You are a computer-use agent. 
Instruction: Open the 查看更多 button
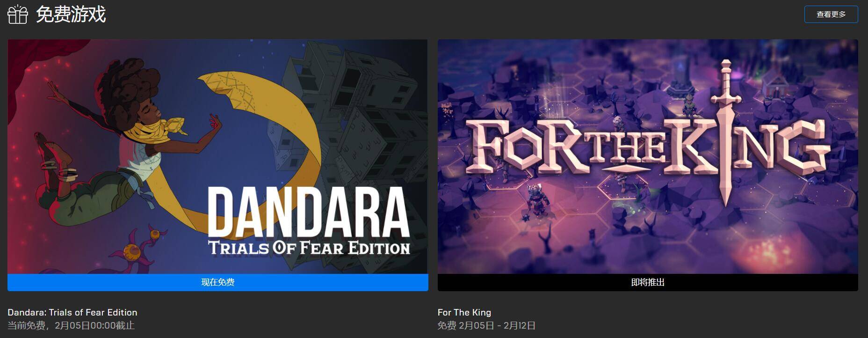pyautogui.click(x=831, y=15)
